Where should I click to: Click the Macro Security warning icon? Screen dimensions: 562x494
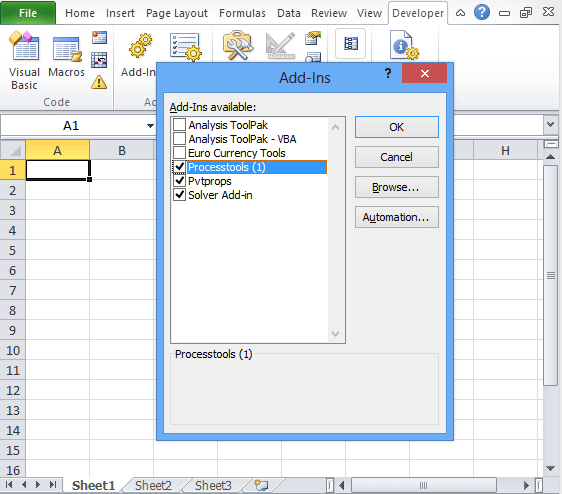(x=99, y=82)
